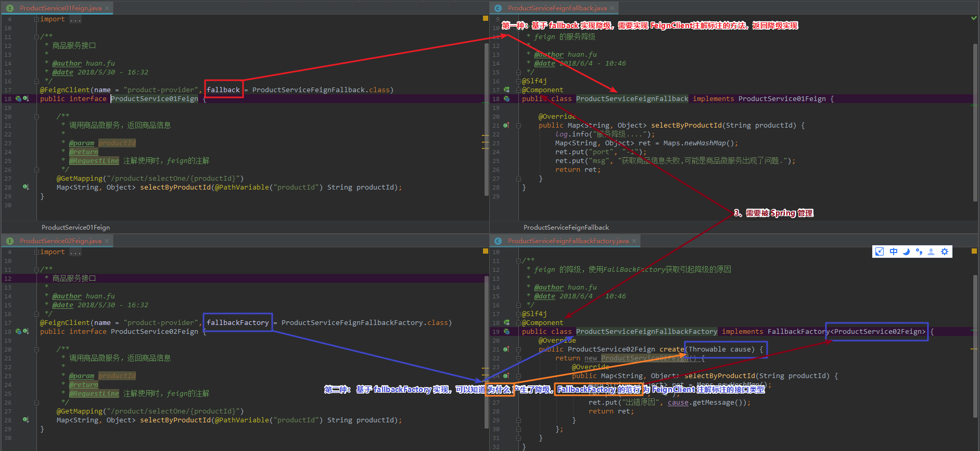Click the Spring bean gutter icon on line 19 of ProductServiceFeignFallbackFactory
This screenshot has width=980, height=451.
[x=506, y=331]
